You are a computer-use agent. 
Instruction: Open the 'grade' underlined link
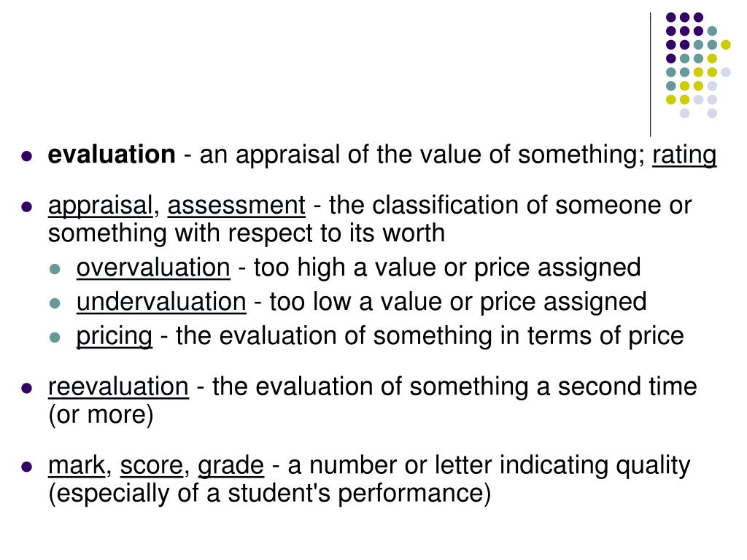[231, 467]
